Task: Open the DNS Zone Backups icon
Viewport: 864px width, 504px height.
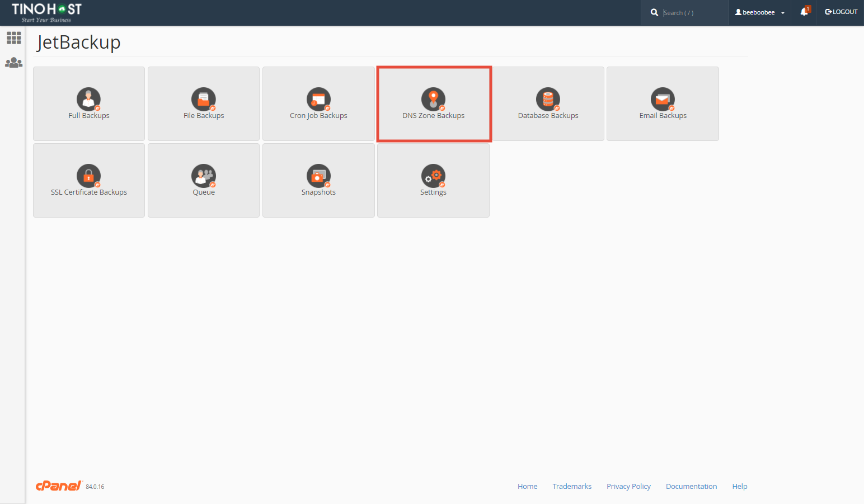Action: click(x=434, y=99)
